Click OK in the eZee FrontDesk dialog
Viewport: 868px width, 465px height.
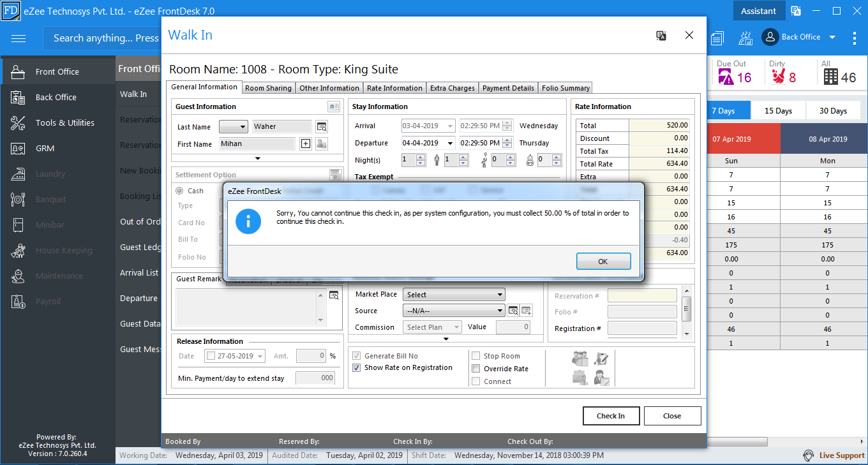pyautogui.click(x=603, y=262)
